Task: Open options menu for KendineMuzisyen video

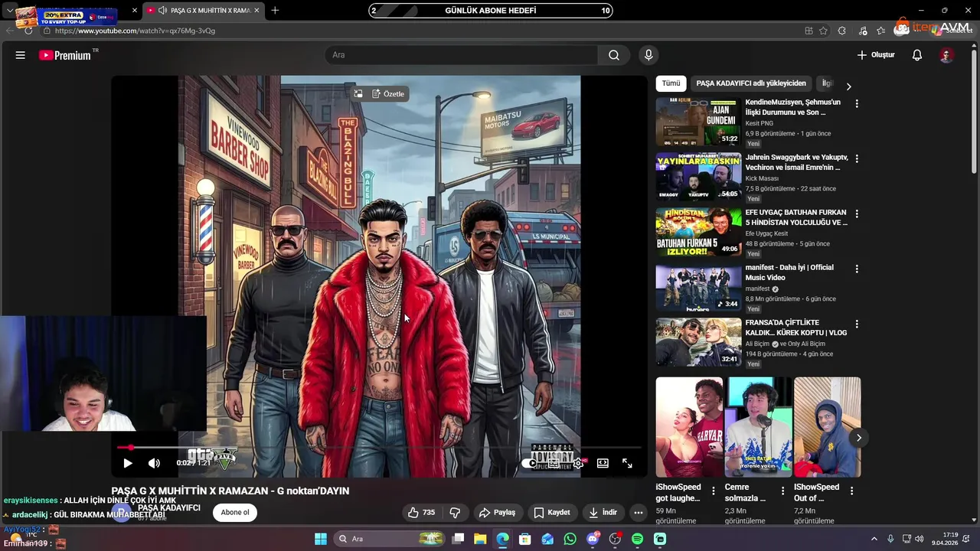Action: coord(857,103)
